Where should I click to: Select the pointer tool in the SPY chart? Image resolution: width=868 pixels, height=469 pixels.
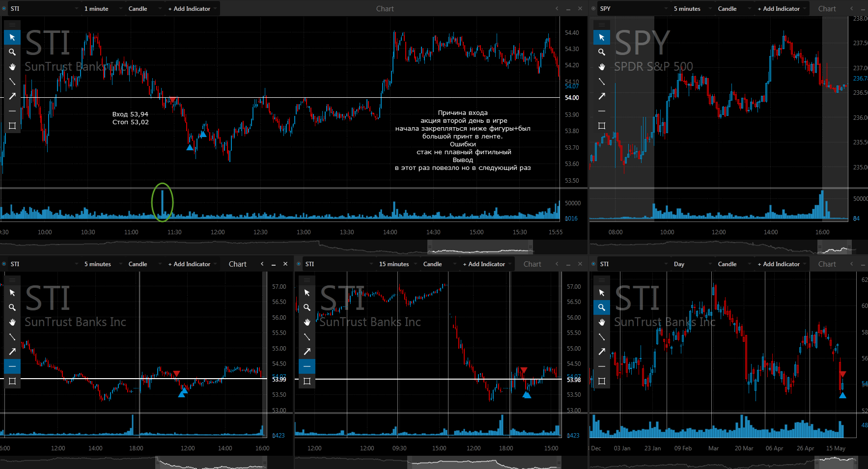602,37
